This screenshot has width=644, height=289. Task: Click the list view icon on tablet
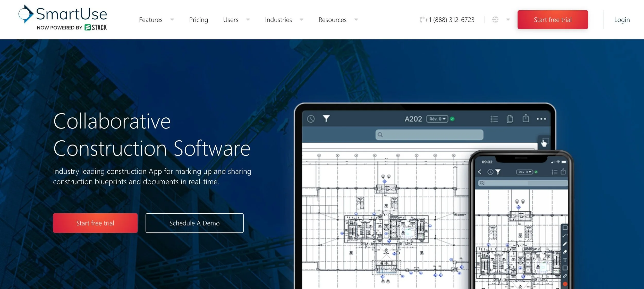tap(494, 119)
